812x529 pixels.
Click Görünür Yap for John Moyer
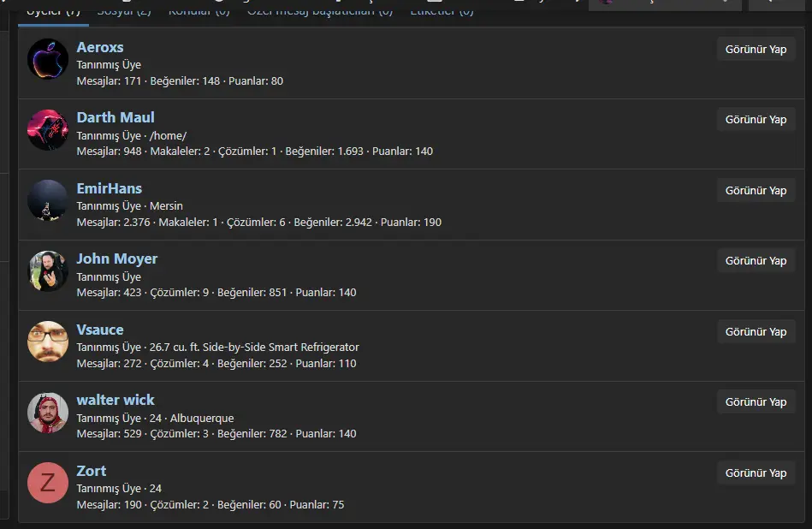(x=756, y=261)
